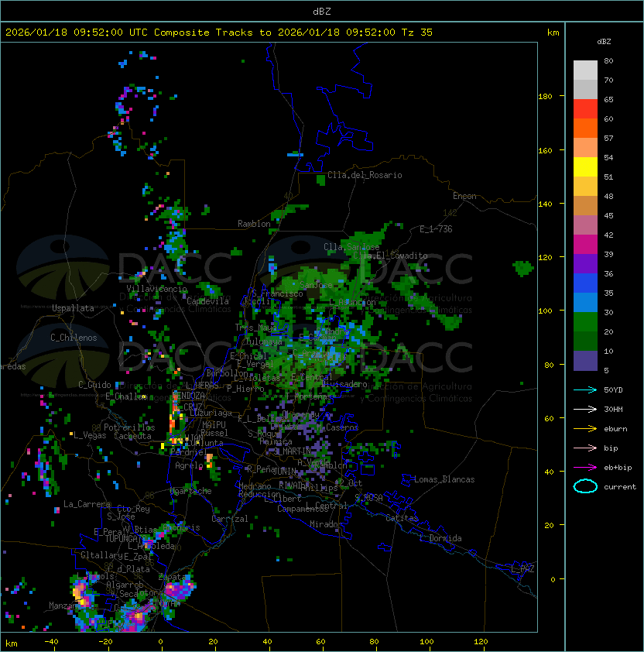This screenshot has width=644, height=652.
Task: Select the red swatch between 65 and 60 dBZ
Action: coord(585,109)
